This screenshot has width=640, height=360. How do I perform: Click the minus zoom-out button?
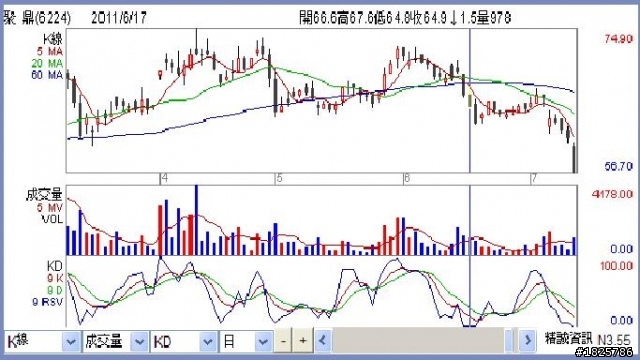(283, 341)
